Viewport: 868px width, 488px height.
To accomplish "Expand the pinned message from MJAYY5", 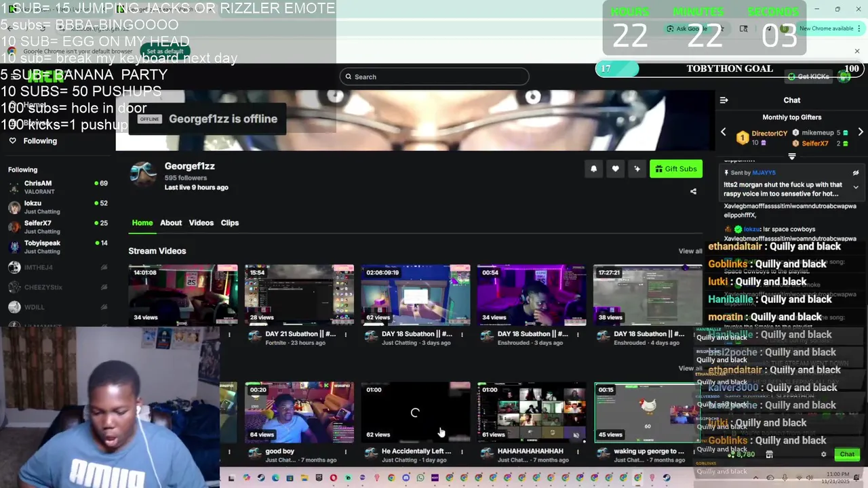I will 856,187.
